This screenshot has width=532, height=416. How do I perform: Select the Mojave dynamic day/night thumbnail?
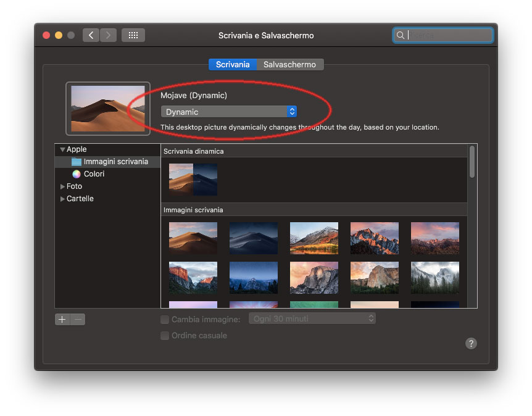pyautogui.click(x=193, y=180)
